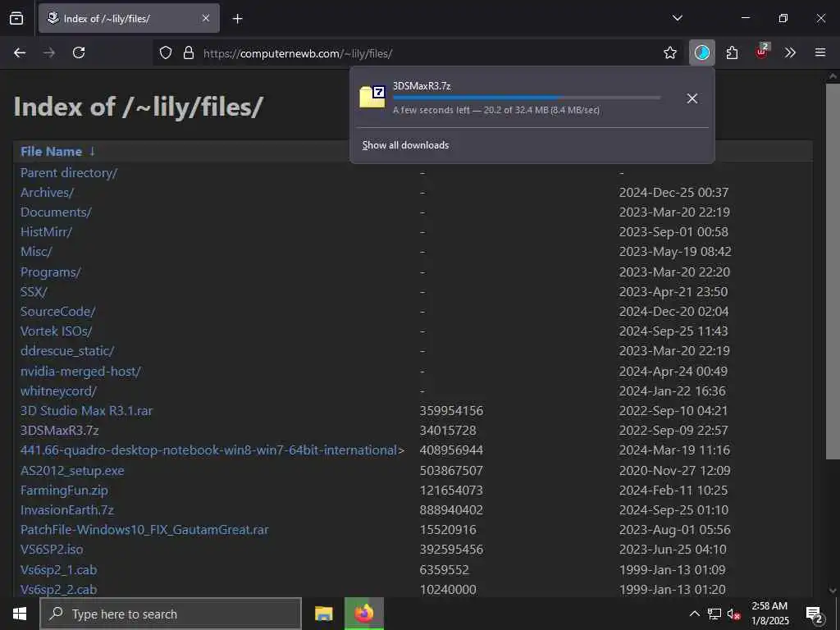
Task: Open the Firefox hamburger application menu
Action: 819,52
